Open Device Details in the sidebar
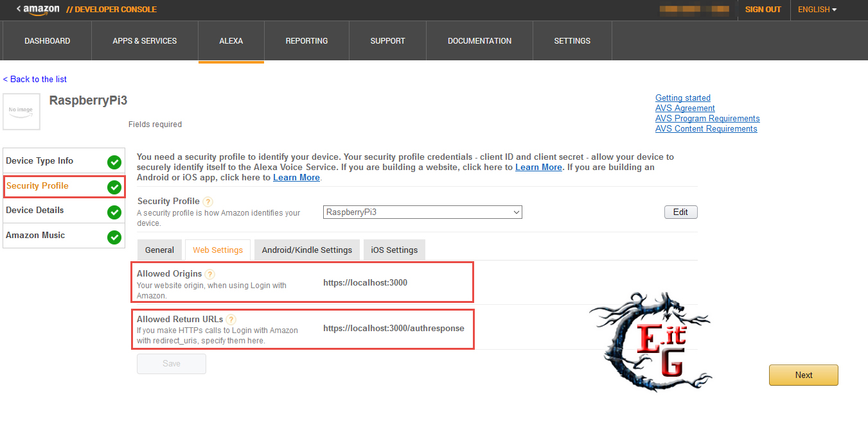This screenshot has width=868, height=421. pos(64,210)
